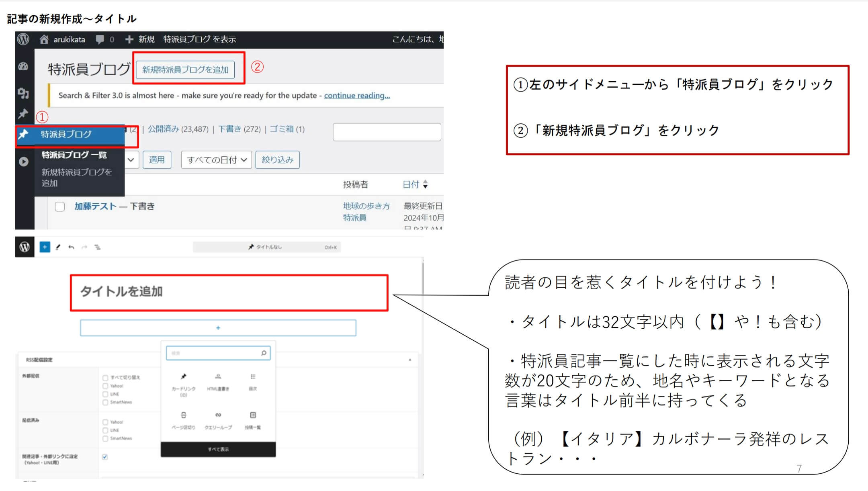Click the すべて表示 button in inserter

[218, 449]
